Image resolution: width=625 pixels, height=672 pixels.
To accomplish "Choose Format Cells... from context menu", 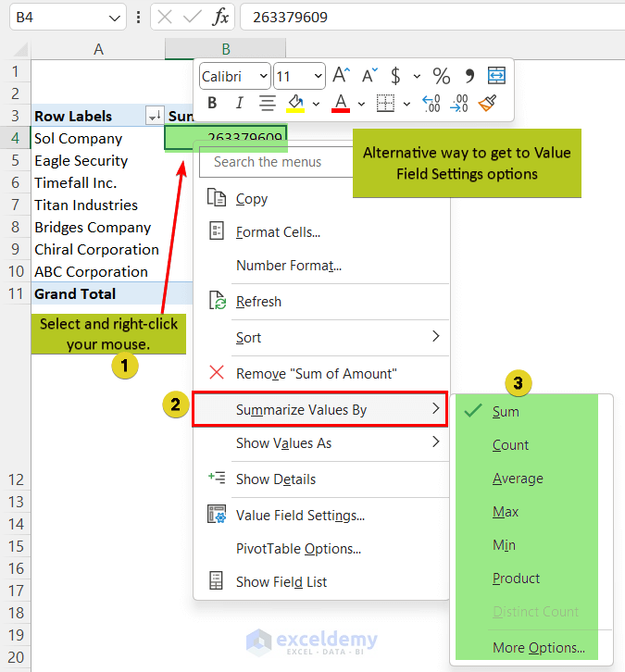I will (321, 232).
